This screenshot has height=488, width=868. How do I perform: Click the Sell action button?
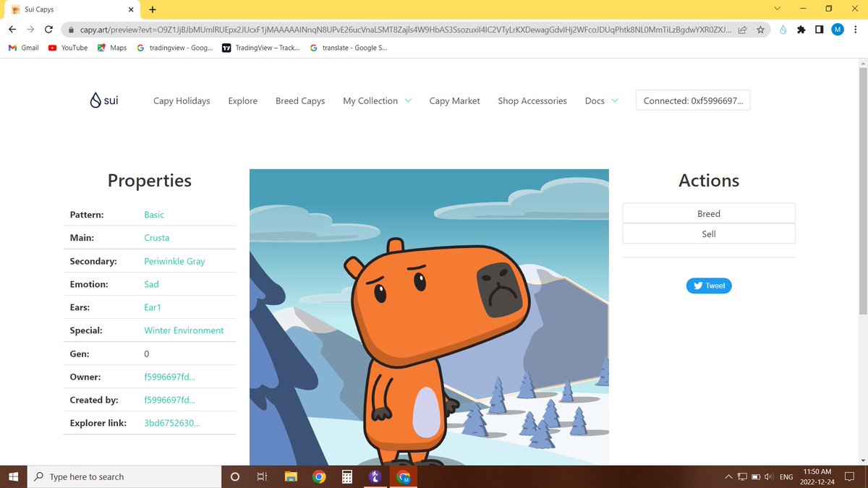tap(709, 234)
